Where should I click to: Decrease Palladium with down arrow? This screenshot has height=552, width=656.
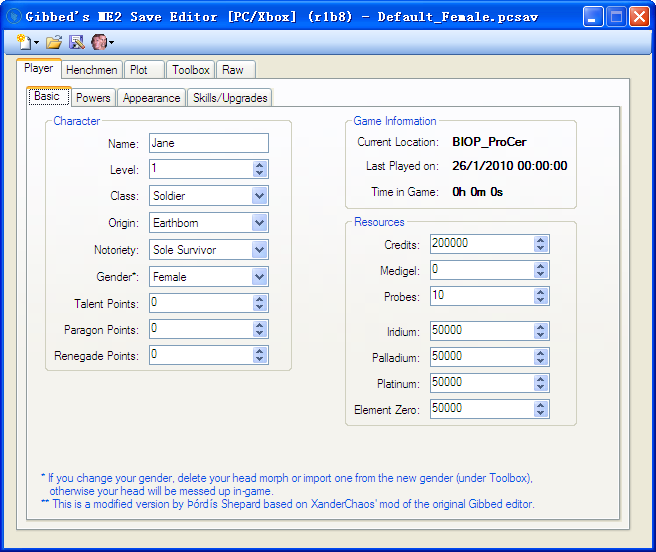[541, 361]
